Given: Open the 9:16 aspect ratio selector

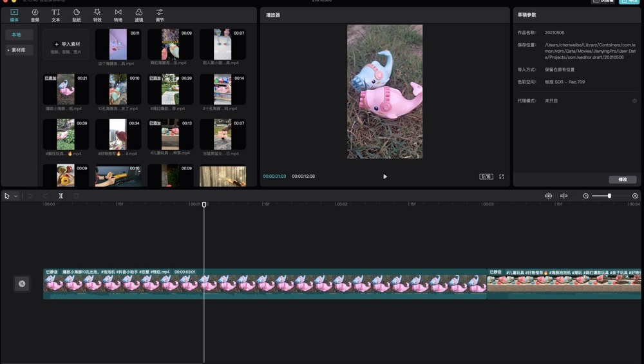Looking at the screenshot, I should [486, 177].
